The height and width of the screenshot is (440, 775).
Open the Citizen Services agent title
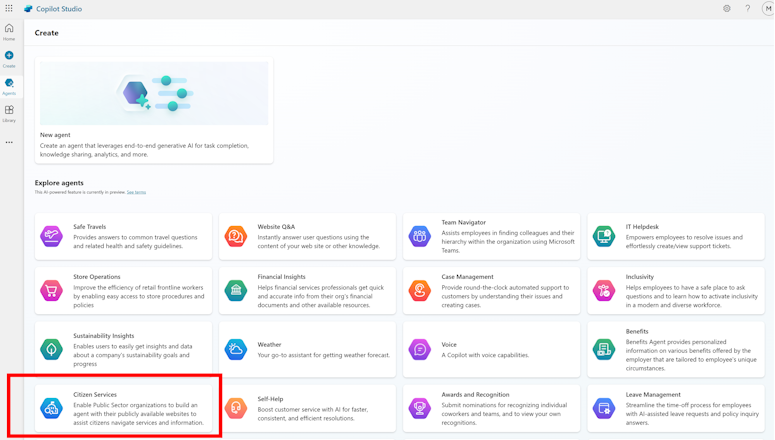click(x=95, y=395)
